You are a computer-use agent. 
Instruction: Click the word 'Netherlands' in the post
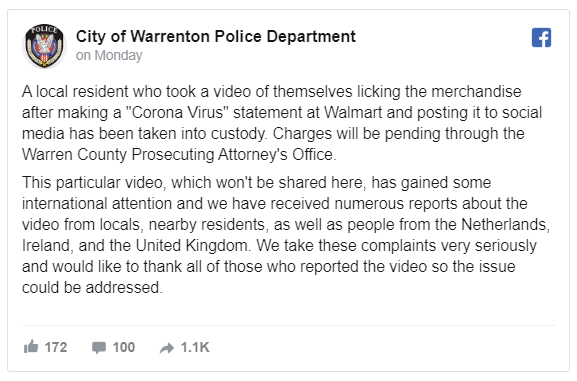click(x=505, y=225)
